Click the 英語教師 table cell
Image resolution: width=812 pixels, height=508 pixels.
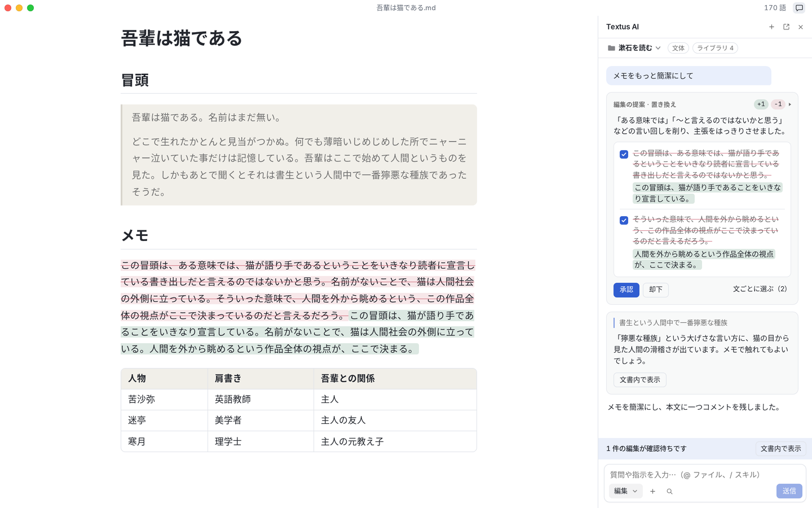click(261, 400)
